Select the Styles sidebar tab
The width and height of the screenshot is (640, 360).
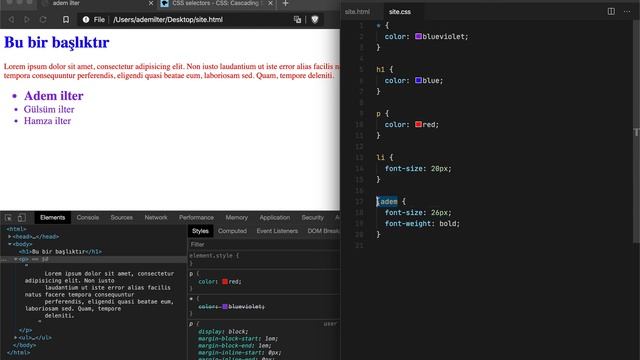click(x=200, y=231)
